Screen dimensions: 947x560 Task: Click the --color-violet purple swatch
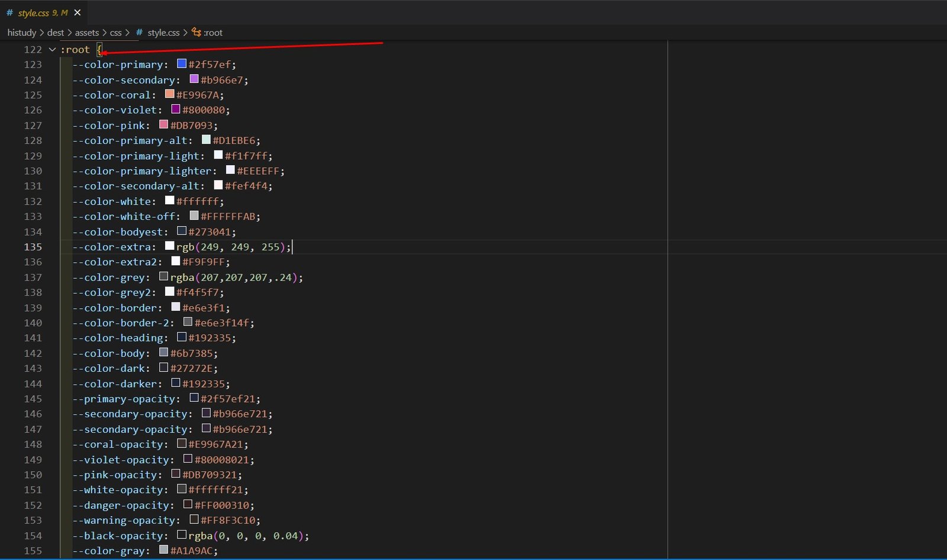point(176,109)
